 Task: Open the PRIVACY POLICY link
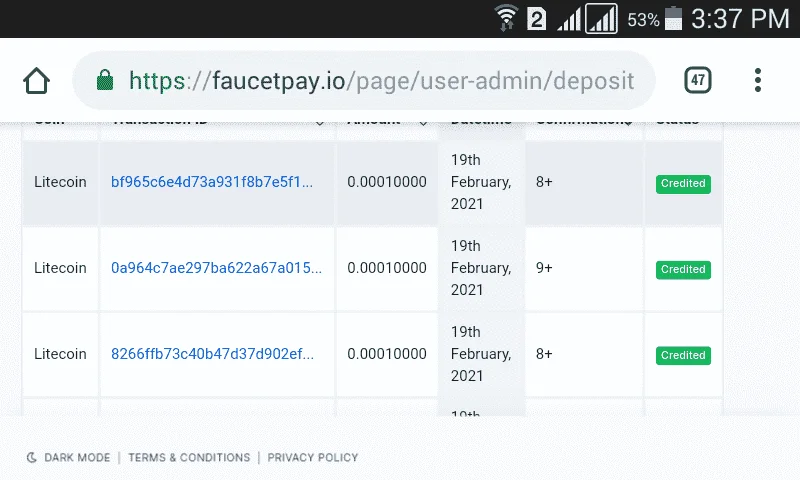click(x=313, y=458)
